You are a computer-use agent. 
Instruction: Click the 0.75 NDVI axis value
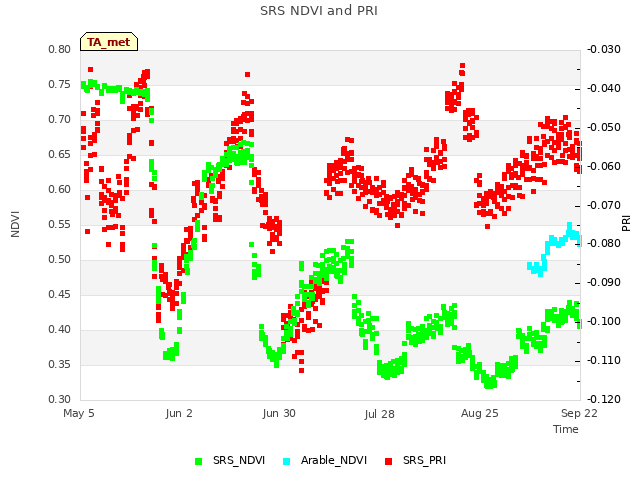60,84
